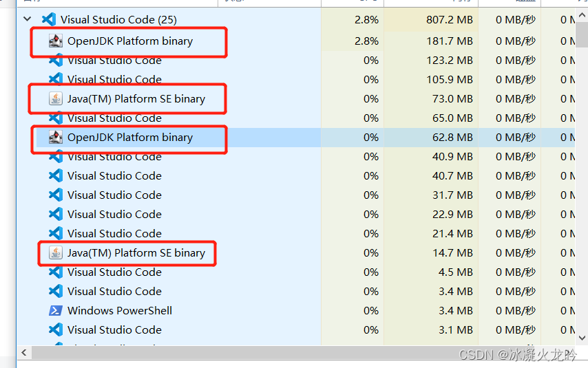Select Visual Studio Code label in 31.7 MB row
Screen dimensions: 588x368
pos(114,195)
